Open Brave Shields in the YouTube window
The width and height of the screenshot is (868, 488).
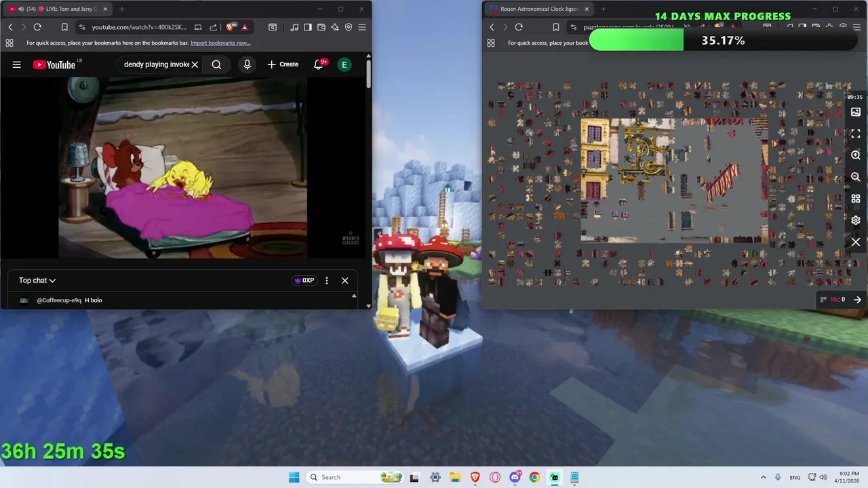231,27
